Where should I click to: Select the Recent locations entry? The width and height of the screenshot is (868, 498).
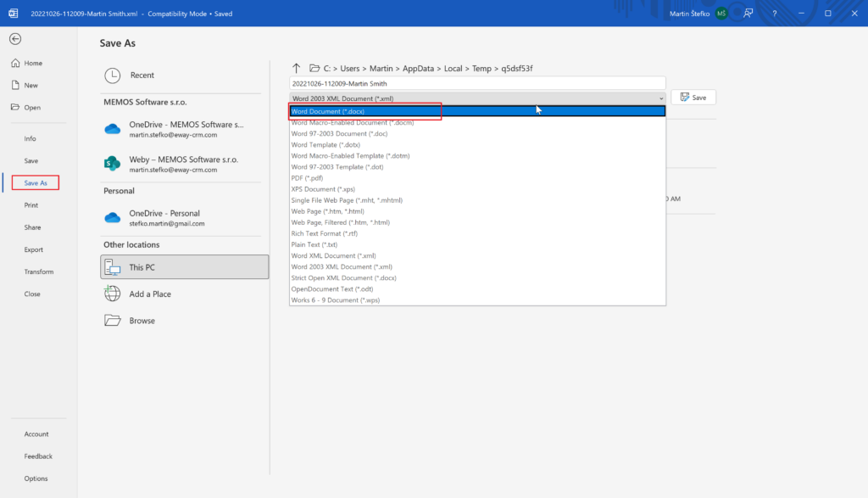click(x=181, y=76)
